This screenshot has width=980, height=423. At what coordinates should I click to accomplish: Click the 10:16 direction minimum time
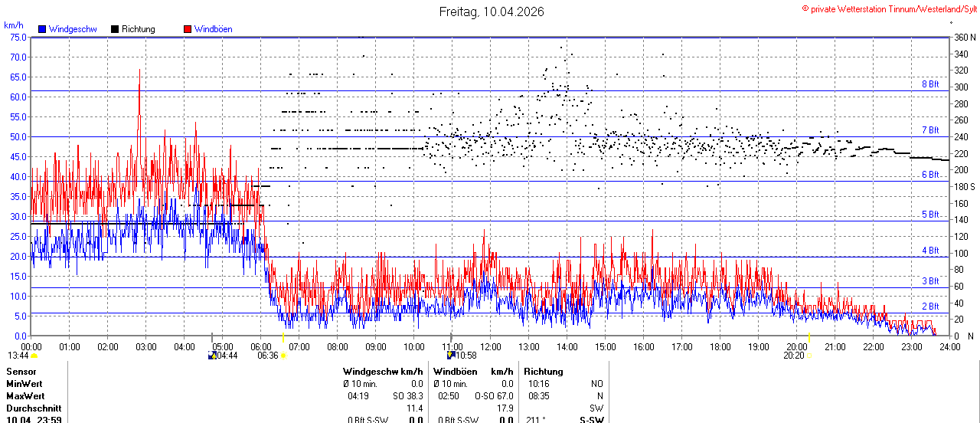pos(539,384)
